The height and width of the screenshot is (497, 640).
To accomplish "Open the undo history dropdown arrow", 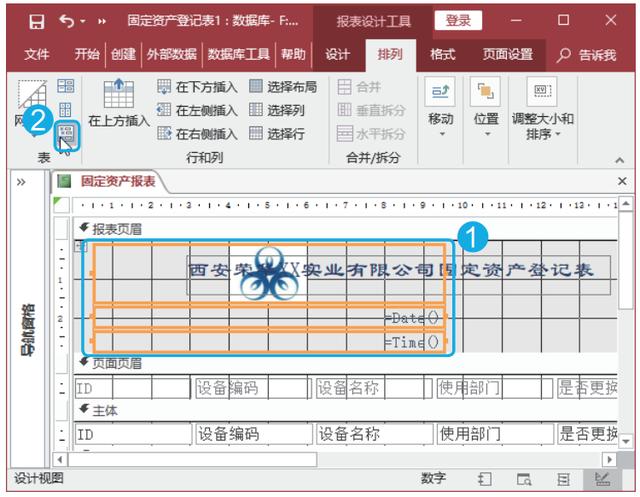I will pyautogui.click(x=83, y=21).
